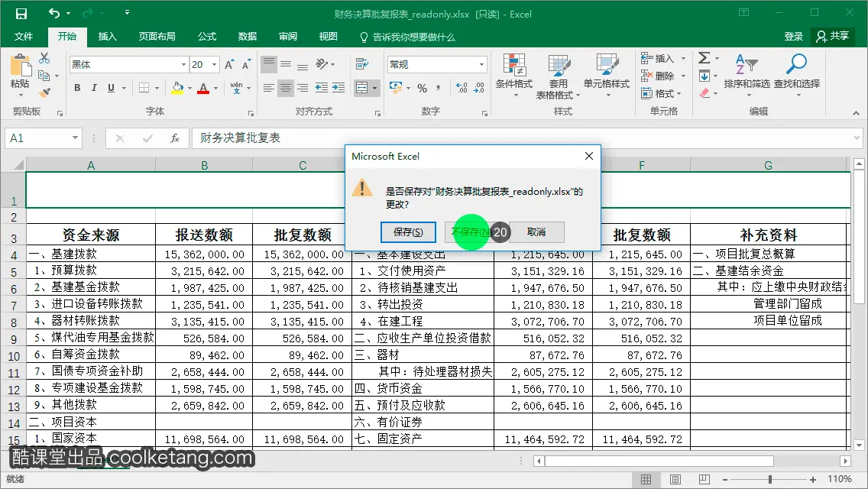Click the Paste clipboard icon
The image size is (868, 489).
pyautogui.click(x=20, y=66)
